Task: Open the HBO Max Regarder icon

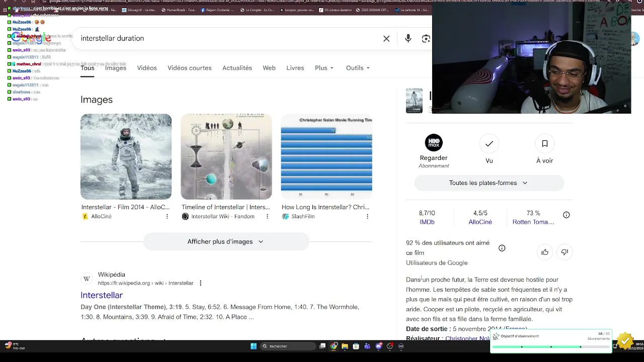Action: tap(434, 142)
